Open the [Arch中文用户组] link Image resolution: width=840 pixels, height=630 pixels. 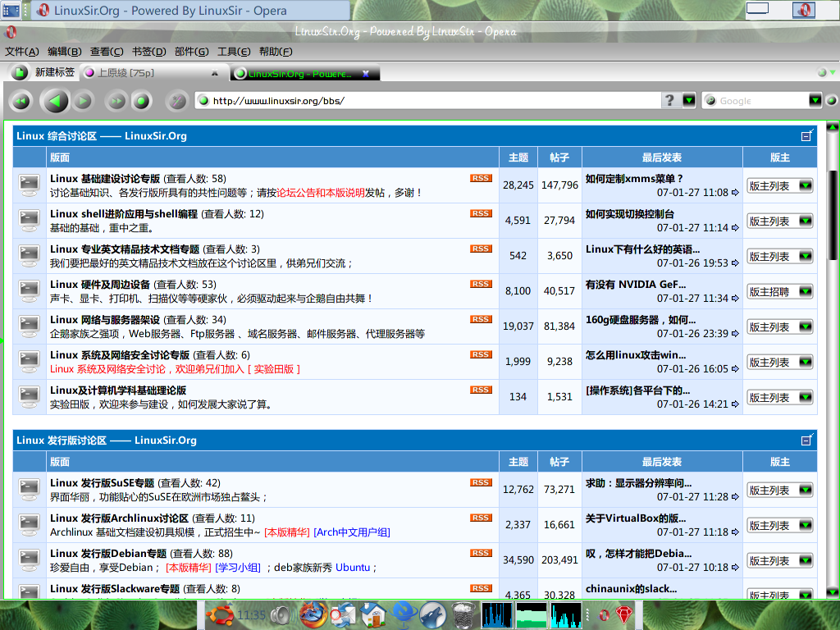coord(352,532)
